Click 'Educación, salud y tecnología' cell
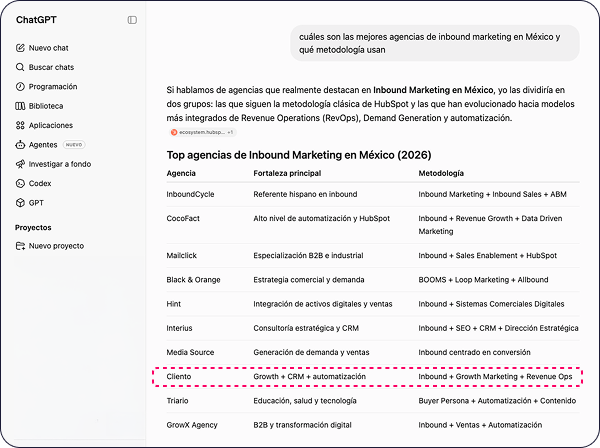The image size is (600, 448). [305, 401]
